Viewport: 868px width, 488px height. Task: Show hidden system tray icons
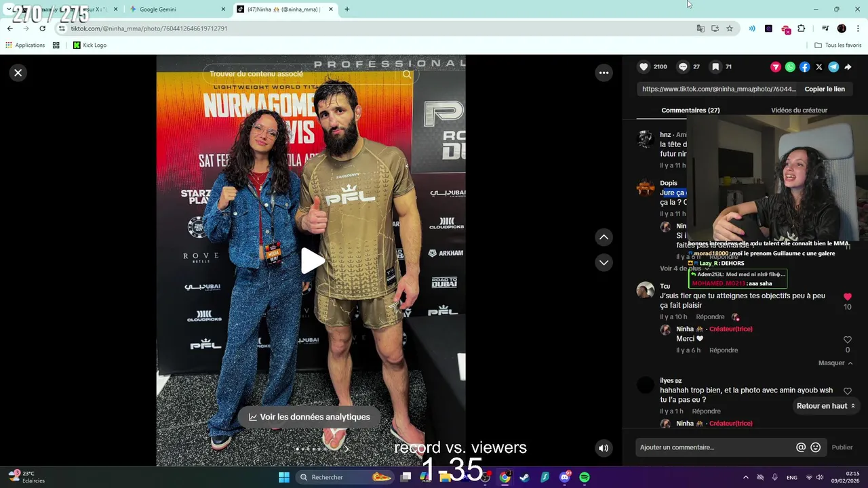(x=746, y=477)
